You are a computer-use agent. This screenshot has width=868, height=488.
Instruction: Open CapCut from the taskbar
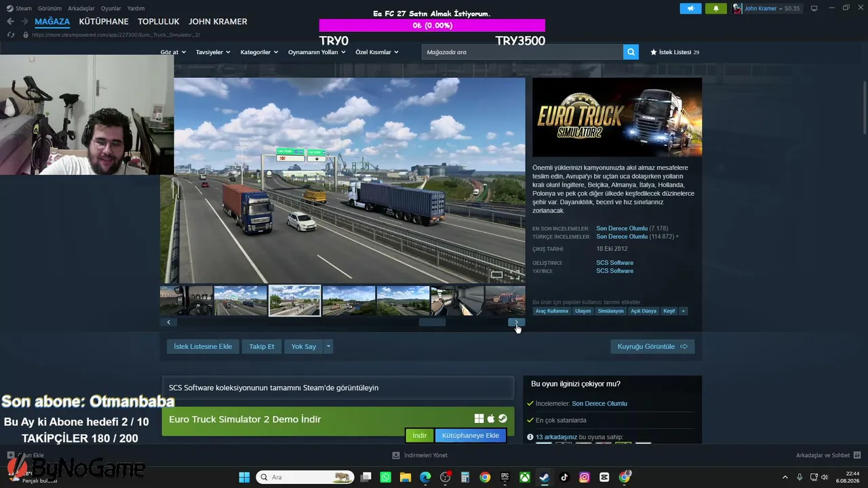[x=604, y=477]
